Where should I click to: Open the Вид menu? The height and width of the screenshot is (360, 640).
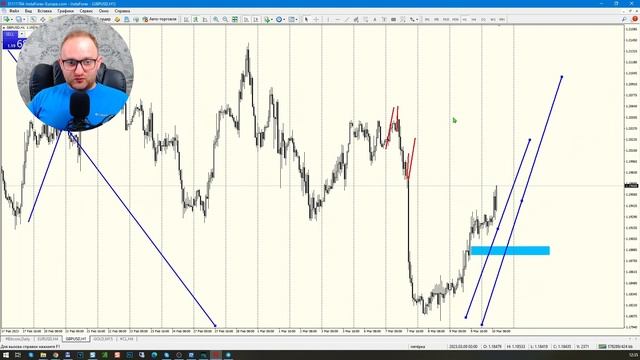[28, 11]
